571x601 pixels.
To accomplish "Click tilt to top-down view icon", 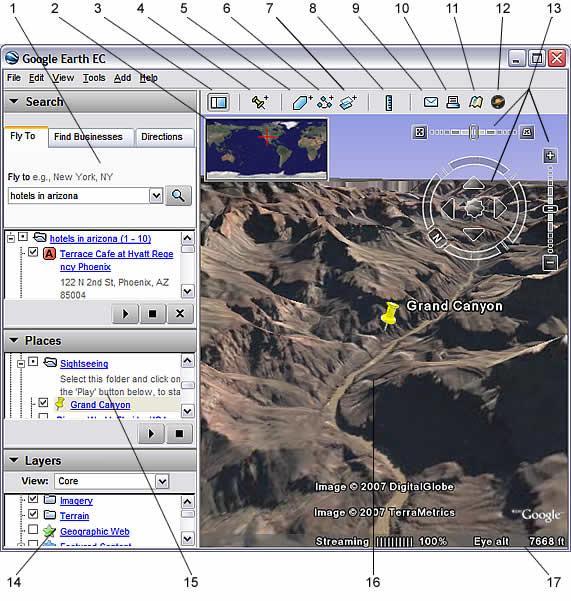I will click(x=420, y=132).
